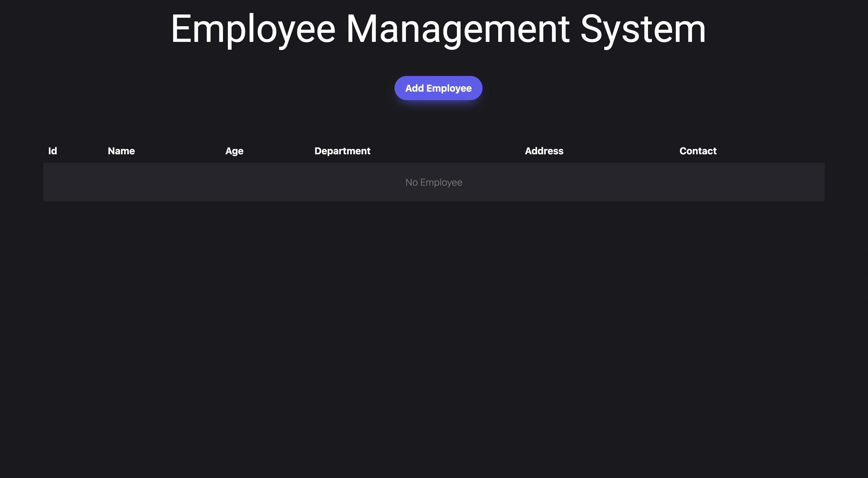The height and width of the screenshot is (478, 868).
Task: Click the Add Employee button
Action: (438, 88)
